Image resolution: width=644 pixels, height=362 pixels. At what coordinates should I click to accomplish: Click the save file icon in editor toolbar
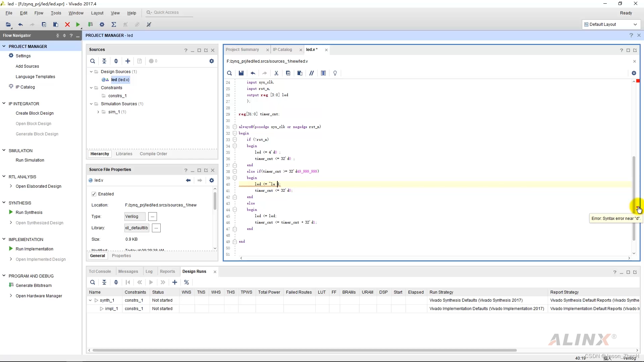pyautogui.click(x=241, y=73)
